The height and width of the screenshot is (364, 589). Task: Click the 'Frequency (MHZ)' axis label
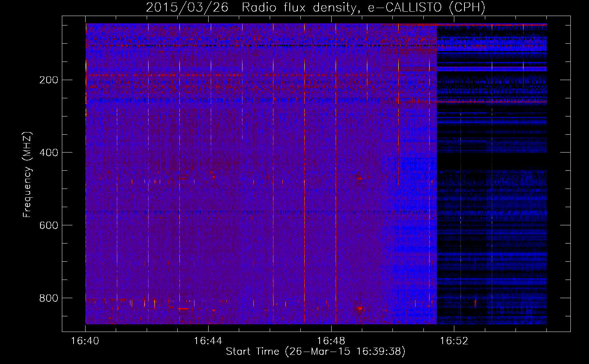coord(27,175)
